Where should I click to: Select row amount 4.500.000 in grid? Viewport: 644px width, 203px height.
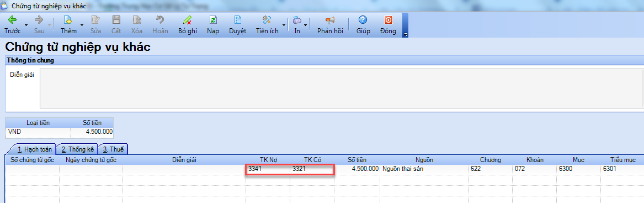pyautogui.click(x=357, y=169)
